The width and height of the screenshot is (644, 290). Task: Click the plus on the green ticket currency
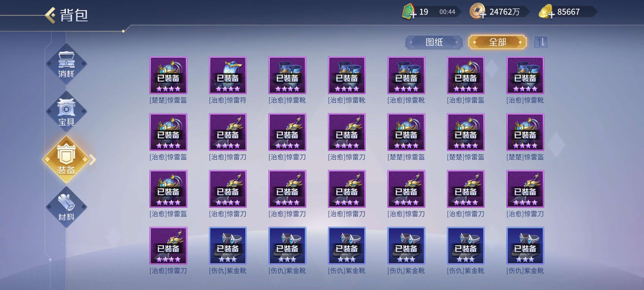coord(413,14)
